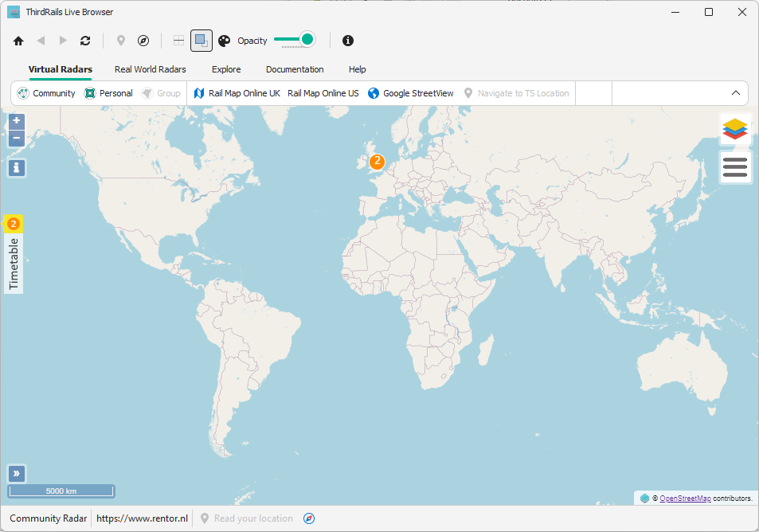Open Rail Map Online US
Viewport: 759px width, 532px height.
[x=323, y=93]
